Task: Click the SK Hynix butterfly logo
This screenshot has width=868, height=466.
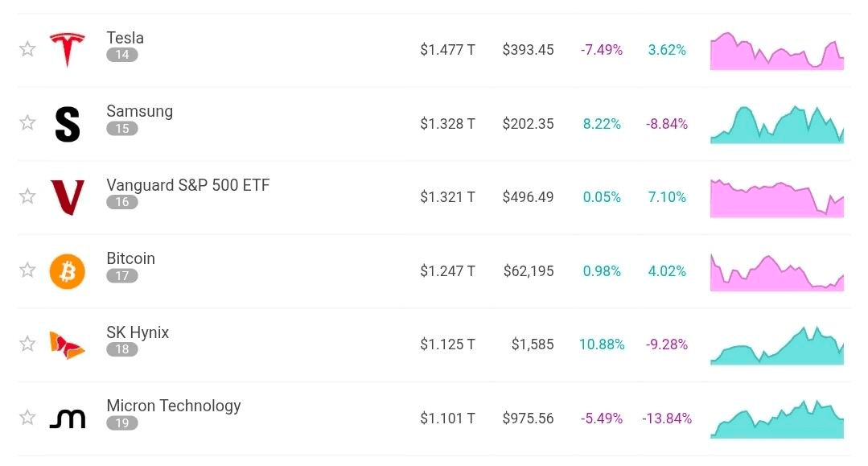Action: [x=67, y=344]
